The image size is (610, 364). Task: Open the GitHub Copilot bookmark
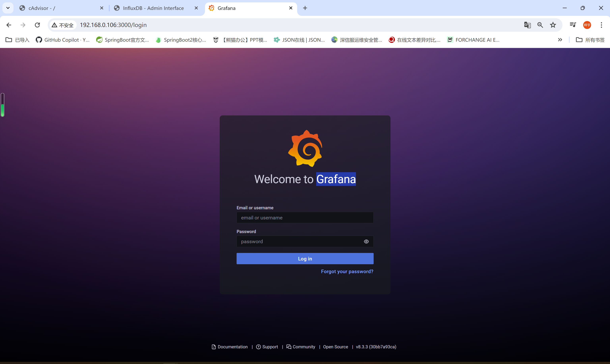pyautogui.click(x=63, y=40)
